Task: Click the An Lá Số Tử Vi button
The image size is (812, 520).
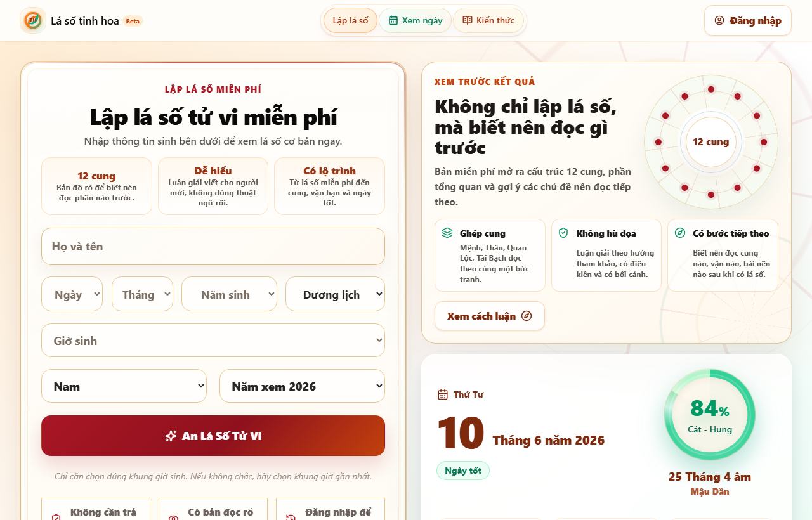Action: [x=213, y=436]
